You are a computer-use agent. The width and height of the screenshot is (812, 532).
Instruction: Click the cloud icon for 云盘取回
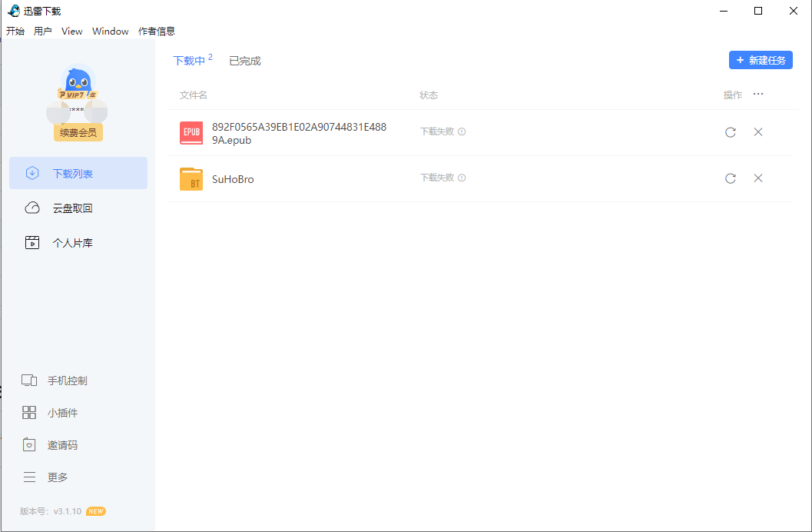(x=32, y=208)
